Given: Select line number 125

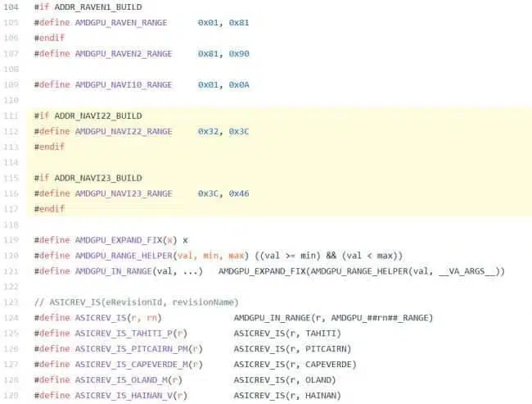Looking at the screenshot, I should click(11, 334).
